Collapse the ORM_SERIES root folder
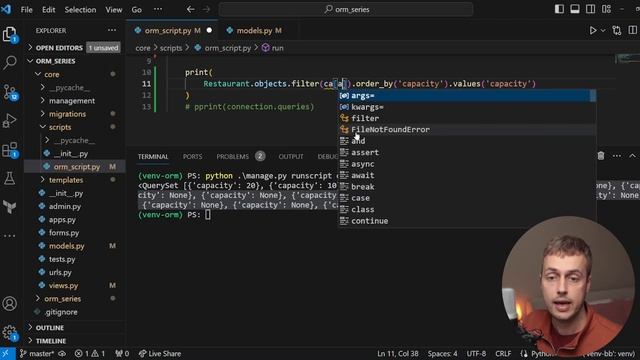 tap(55, 61)
